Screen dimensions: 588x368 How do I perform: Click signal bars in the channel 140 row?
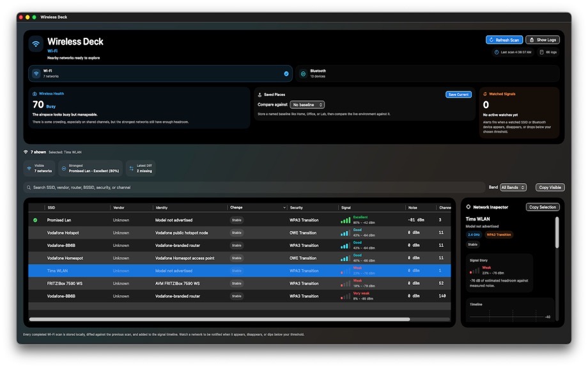(x=345, y=297)
